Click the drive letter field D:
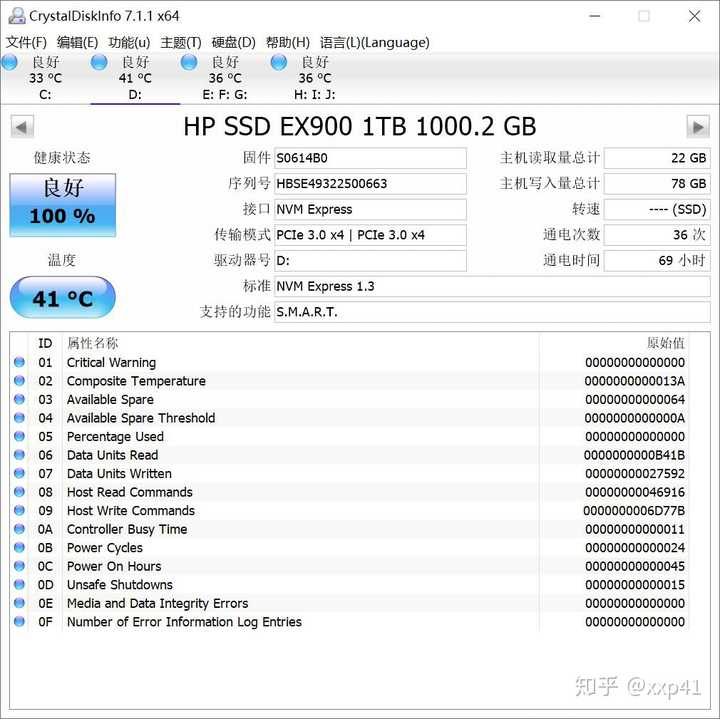This screenshot has height=719, width=720. pyautogui.click(x=370, y=261)
